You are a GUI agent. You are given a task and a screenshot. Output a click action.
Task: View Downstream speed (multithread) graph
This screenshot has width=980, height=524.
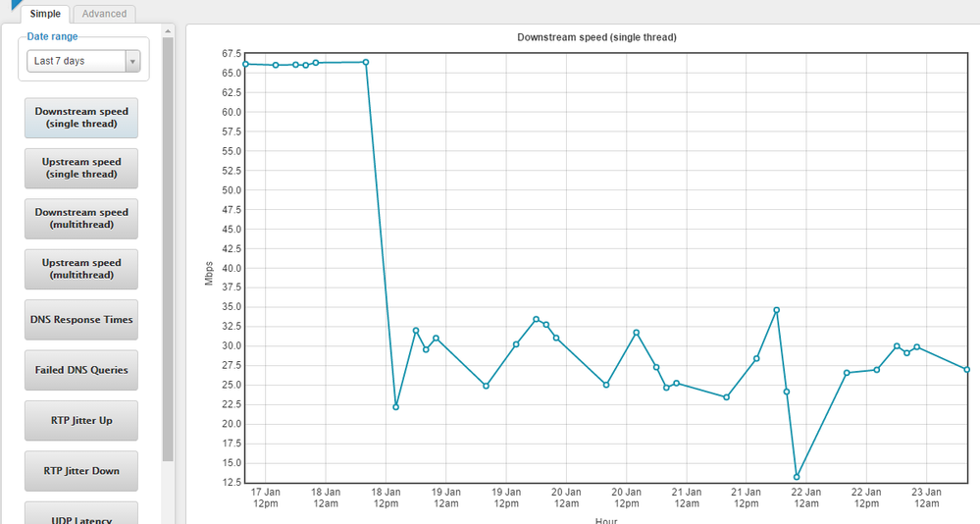click(x=81, y=218)
